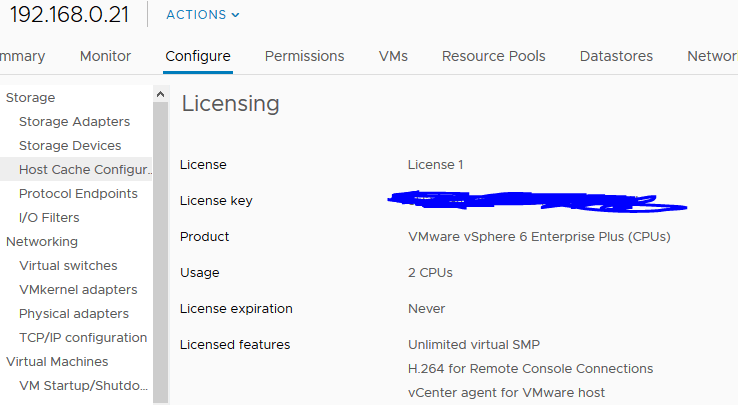Open the partially visible Summary tab

[23, 56]
